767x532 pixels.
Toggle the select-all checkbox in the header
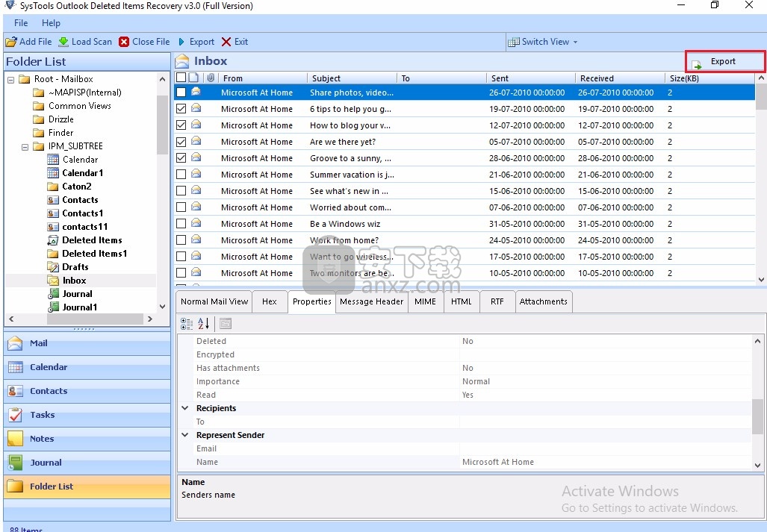point(181,78)
